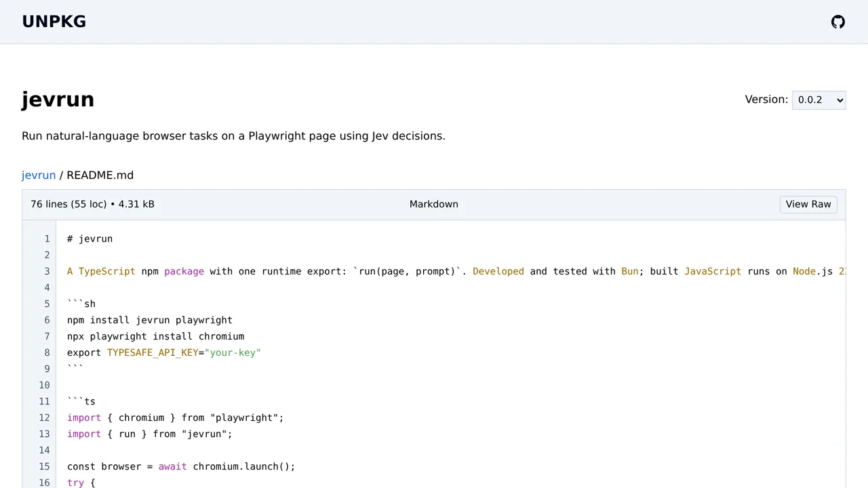Click the 'A TypeScript npm package' description line

[x=456, y=271]
